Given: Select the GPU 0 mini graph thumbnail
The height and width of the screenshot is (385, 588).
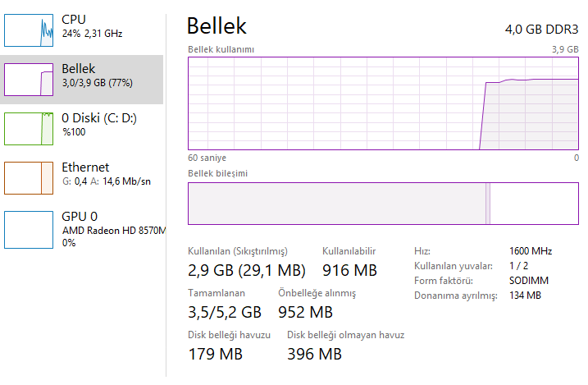Looking at the screenshot, I should tap(29, 228).
